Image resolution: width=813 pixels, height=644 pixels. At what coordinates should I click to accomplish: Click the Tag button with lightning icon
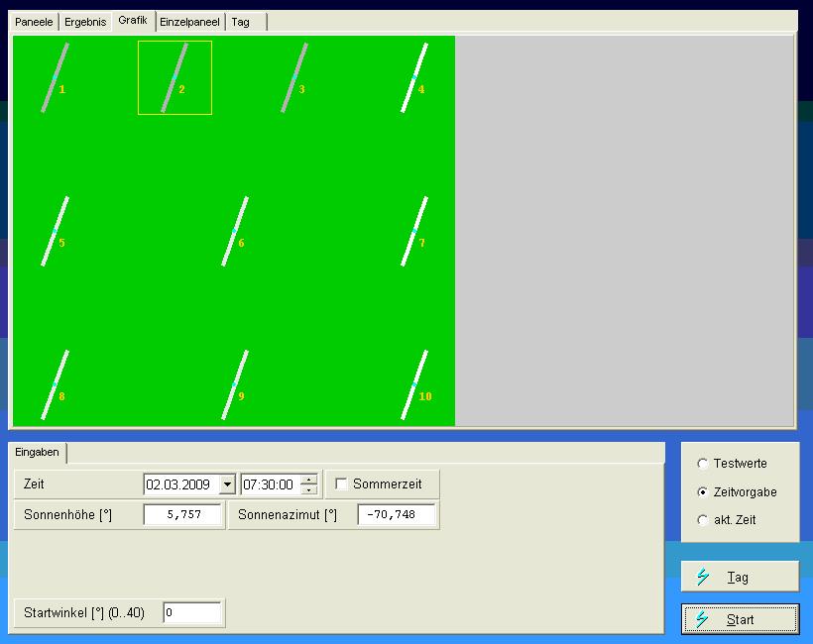(740, 577)
